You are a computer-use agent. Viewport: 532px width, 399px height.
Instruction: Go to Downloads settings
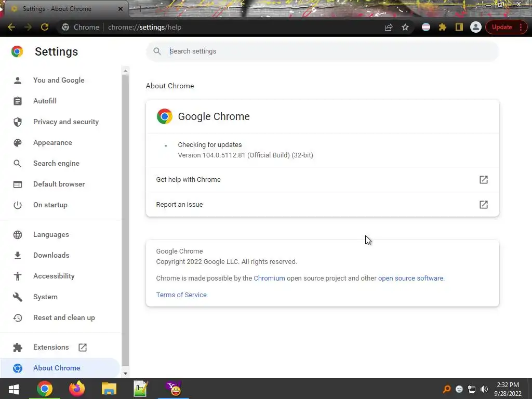pyautogui.click(x=51, y=255)
